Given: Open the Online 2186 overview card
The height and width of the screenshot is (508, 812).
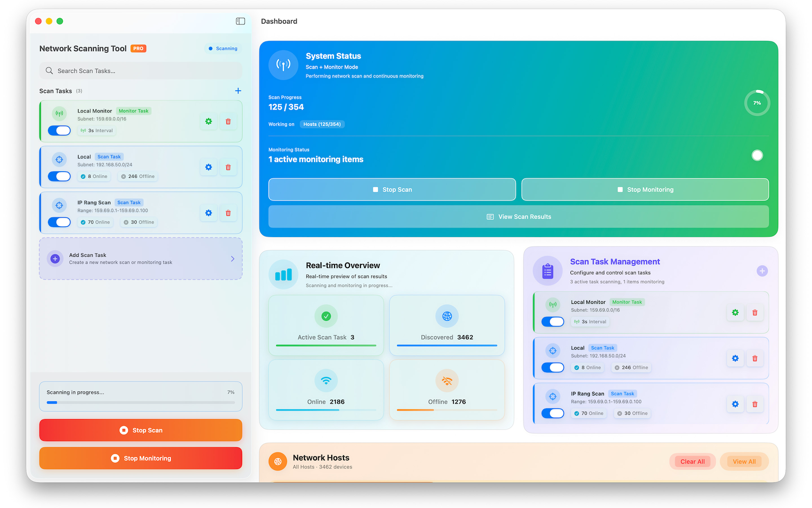Looking at the screenshot, I should [326, 389].
